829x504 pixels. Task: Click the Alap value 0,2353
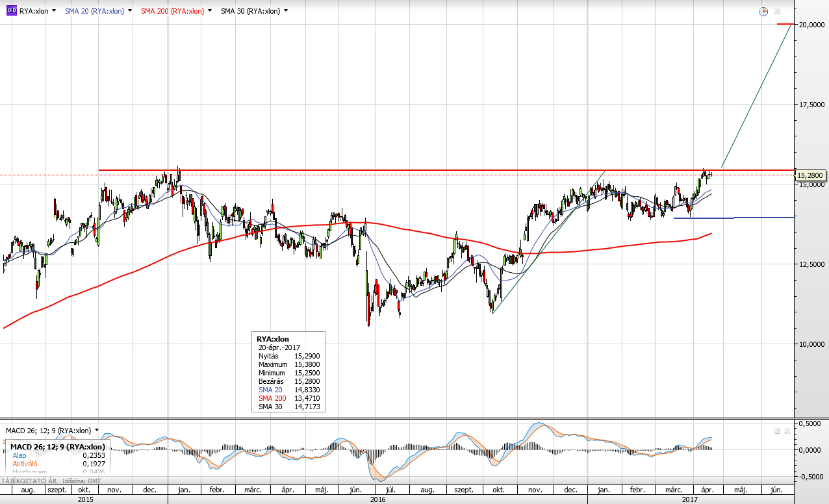(94, 455)
